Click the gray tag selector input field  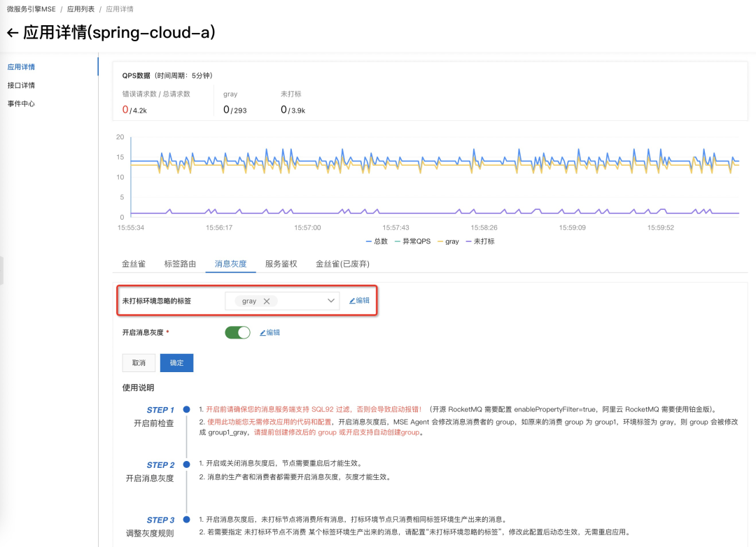point(282,301)
